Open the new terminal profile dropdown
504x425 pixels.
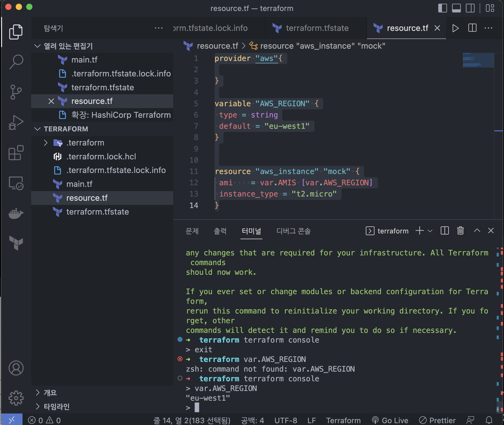(x=430, y=231)
